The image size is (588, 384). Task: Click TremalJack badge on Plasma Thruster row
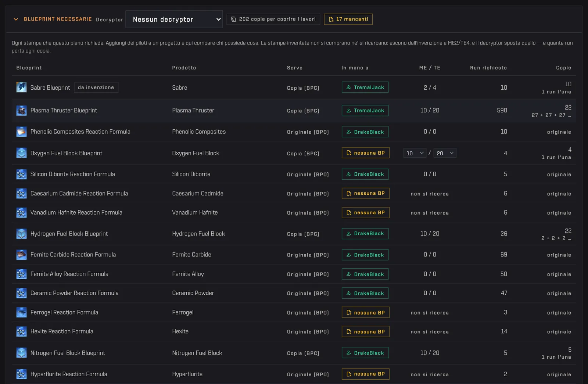click(365, 111)
